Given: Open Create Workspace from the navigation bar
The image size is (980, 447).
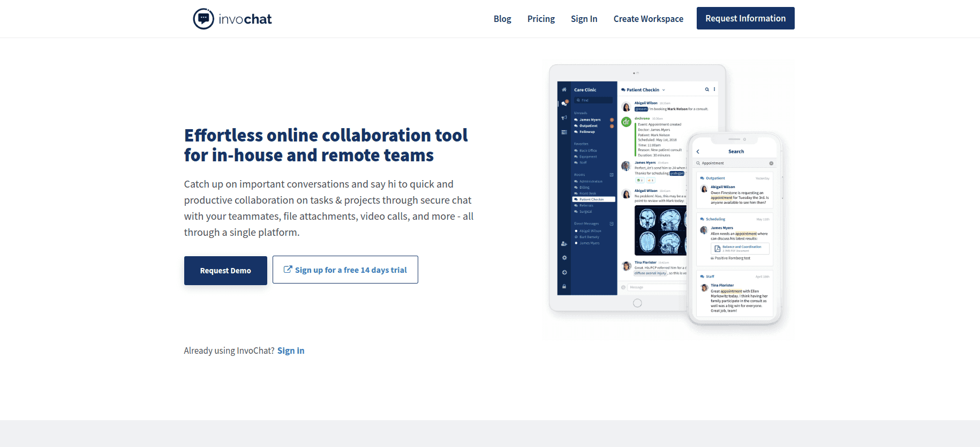Looking at the screenshot, I should pos(649,19).
